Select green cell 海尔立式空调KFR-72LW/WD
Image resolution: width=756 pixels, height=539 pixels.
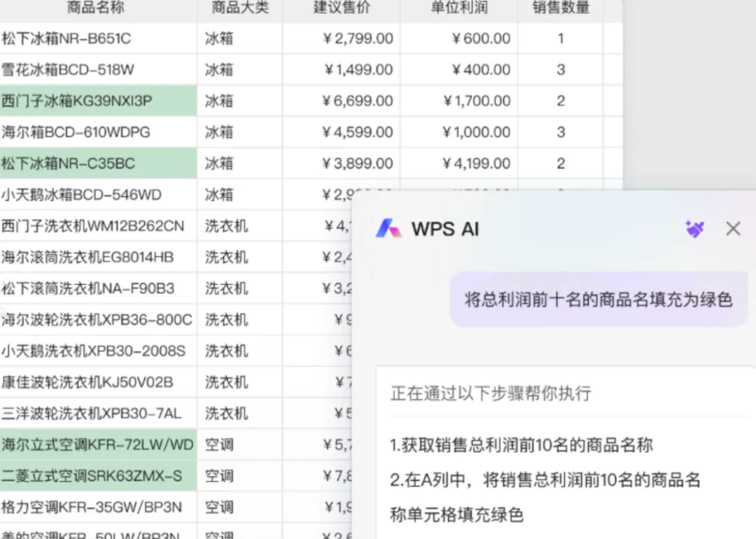(x=99, y=444)
